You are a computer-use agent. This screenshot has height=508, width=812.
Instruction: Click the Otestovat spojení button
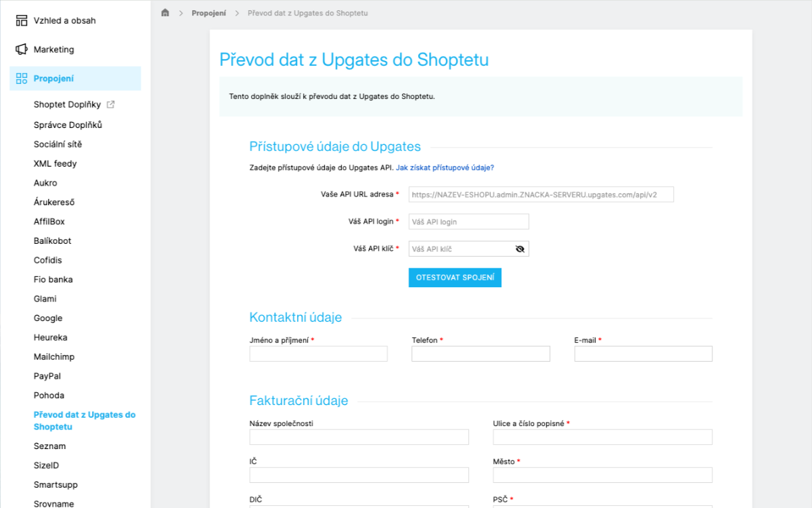455,278
